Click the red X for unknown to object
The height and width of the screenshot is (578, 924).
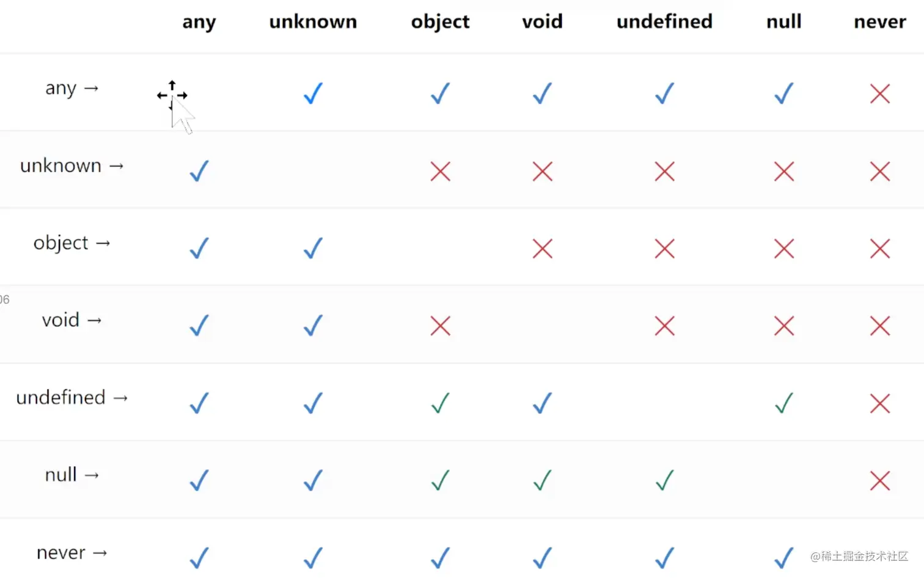(440, 171)
